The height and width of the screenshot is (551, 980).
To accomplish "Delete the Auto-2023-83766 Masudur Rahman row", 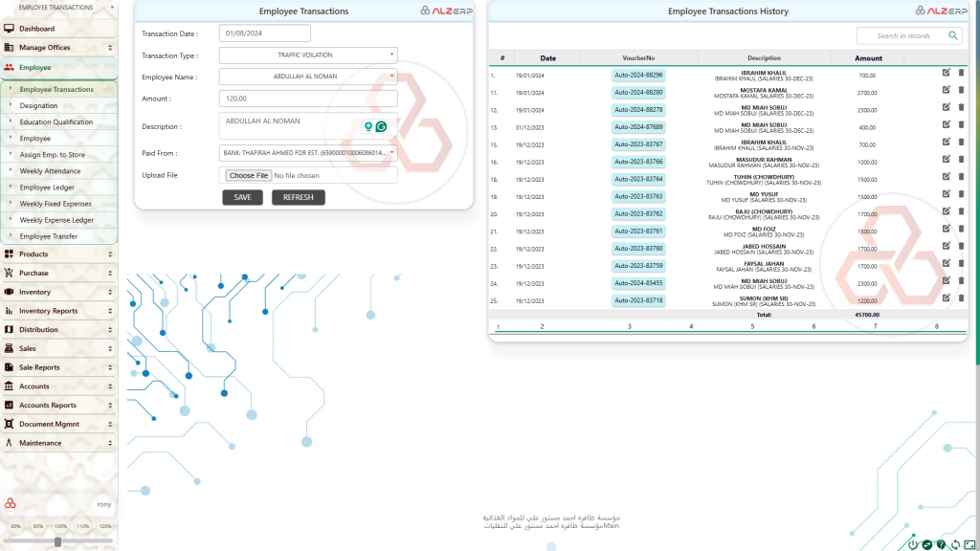I will (x=961, y=160).
